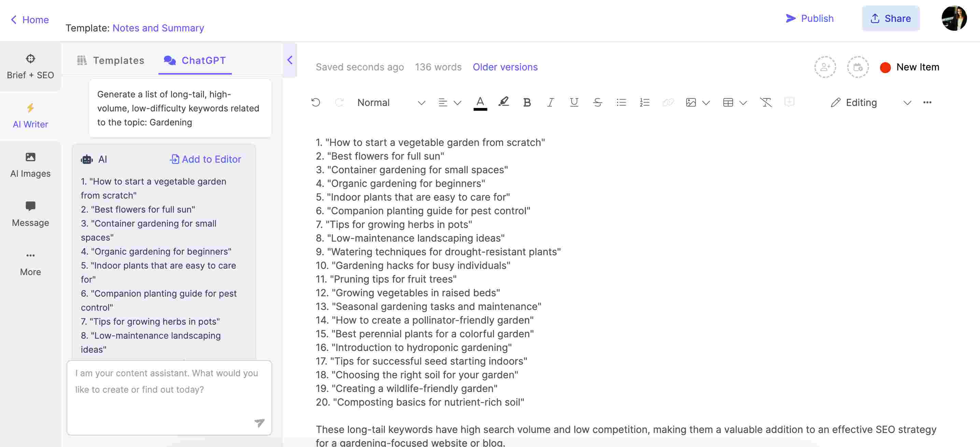Click the Strikethrough formatting icon
980x447 pixels.
click(x=597, y=101)
